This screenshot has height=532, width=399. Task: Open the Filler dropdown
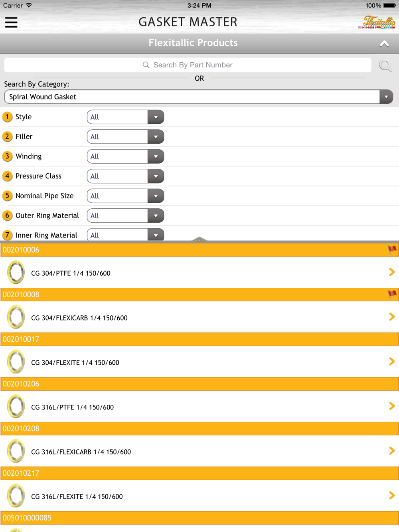[125, 137]
